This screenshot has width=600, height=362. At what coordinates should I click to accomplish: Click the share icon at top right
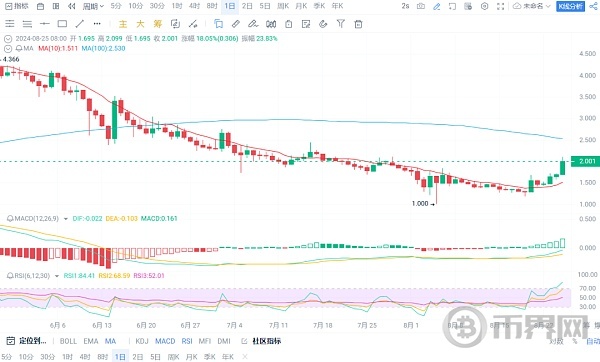(x=593, y=6)
